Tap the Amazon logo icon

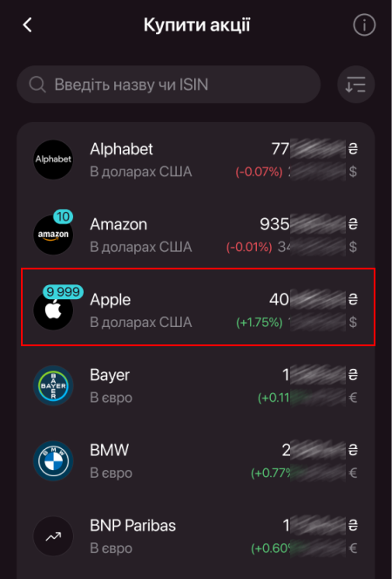coord(53,235)
